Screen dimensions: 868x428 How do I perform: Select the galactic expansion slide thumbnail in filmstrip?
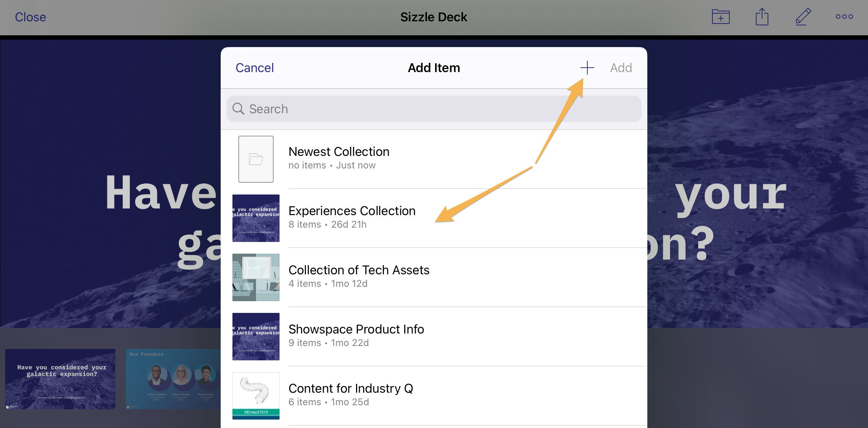tap(60, 379)
